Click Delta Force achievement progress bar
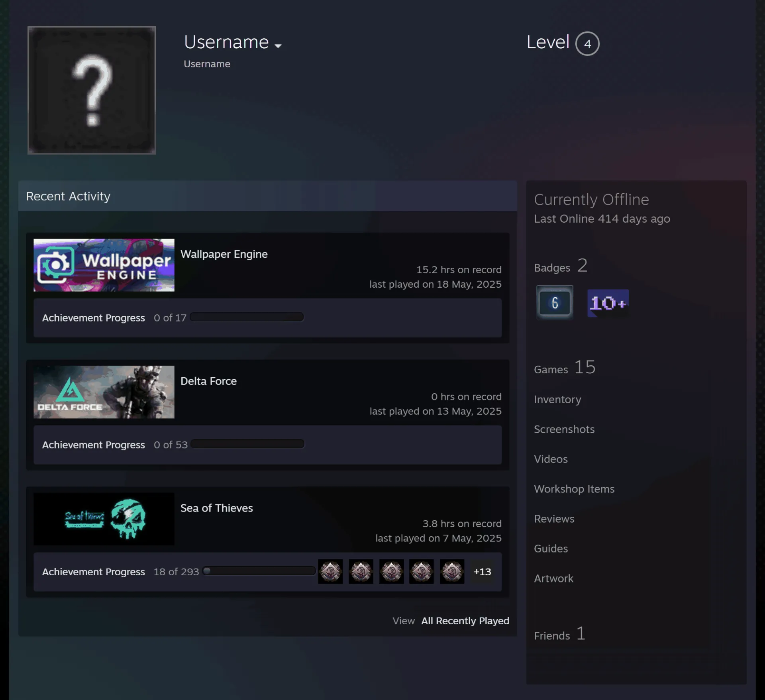Screen dimensions: 765x700 click(247, 444)
